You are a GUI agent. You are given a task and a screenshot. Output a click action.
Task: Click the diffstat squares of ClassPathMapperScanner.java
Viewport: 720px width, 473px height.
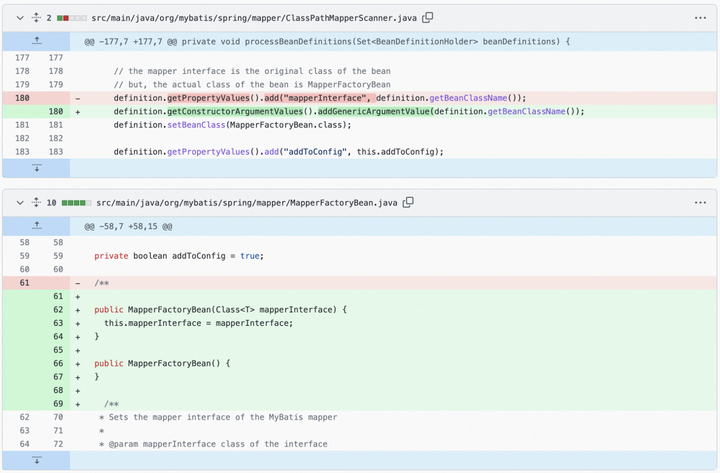72,18
